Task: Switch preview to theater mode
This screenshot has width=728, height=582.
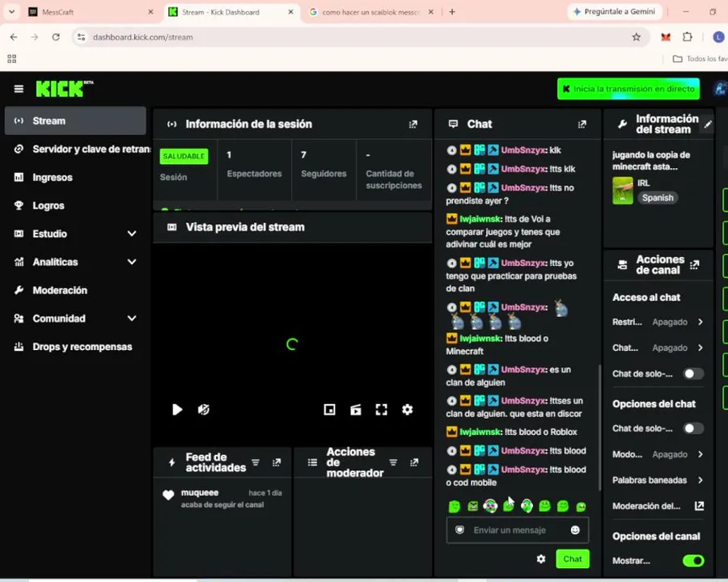Action: (356, 409)
